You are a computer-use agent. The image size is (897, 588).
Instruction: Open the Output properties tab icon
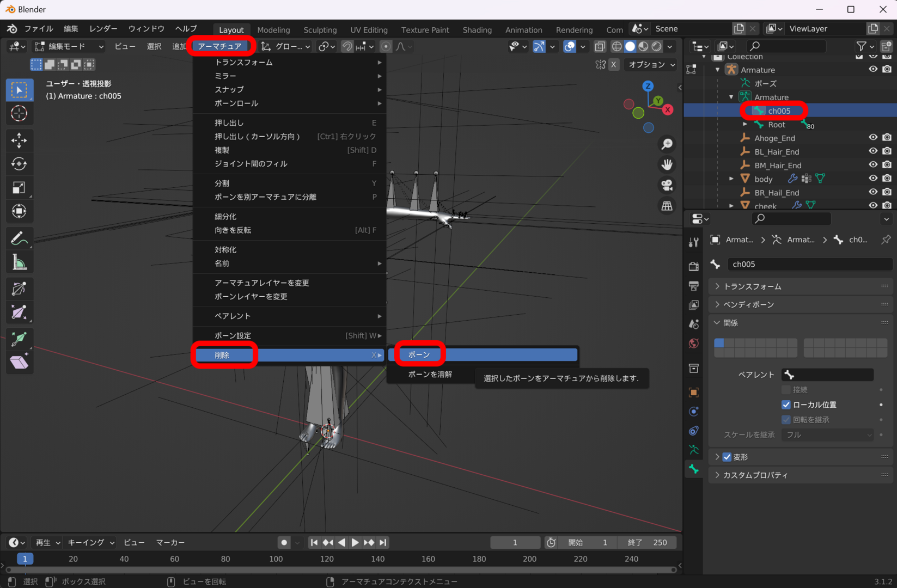pos(693,285)
